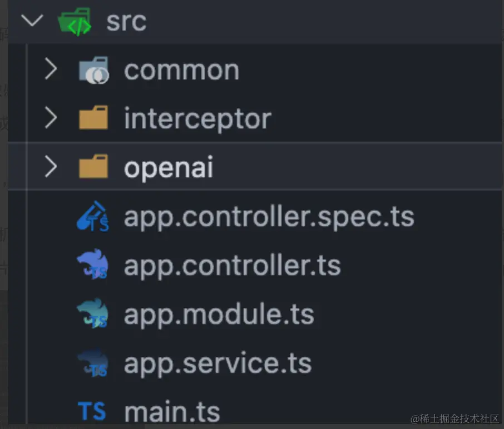This screenshot has width=504, height=429.
Task: Open the app.module.ts file
Action: [x=219, y=315]
